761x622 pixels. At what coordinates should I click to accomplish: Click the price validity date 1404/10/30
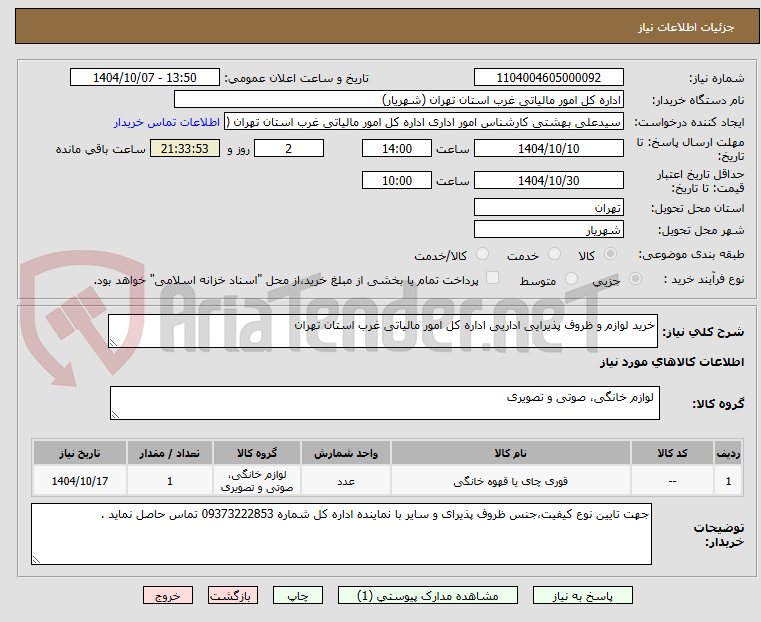548,180
